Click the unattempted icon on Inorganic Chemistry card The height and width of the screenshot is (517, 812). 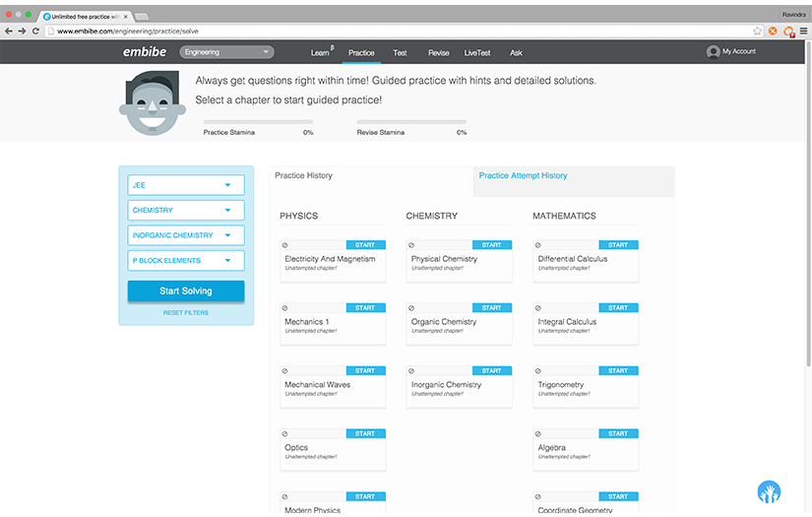pyautogui.click(x=411, y=371)
